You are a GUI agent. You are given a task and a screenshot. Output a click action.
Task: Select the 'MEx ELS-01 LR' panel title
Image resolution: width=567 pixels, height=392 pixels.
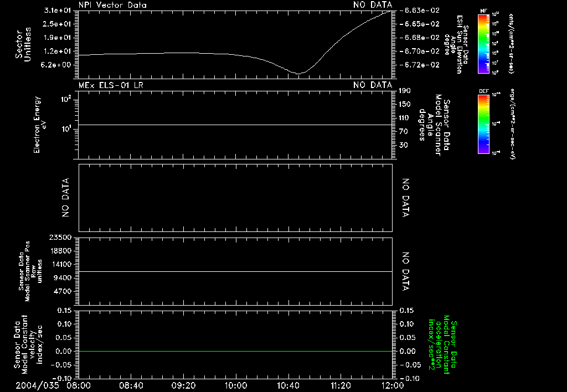tap(111, 85)
